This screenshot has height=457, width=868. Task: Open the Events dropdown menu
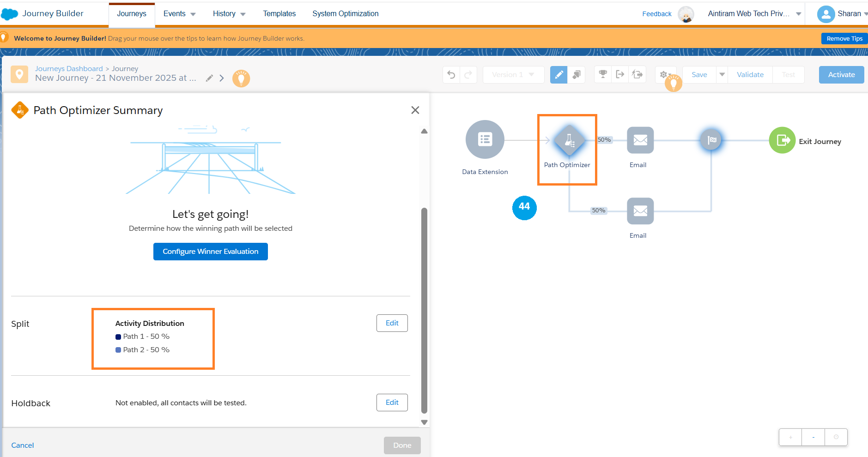179,14
